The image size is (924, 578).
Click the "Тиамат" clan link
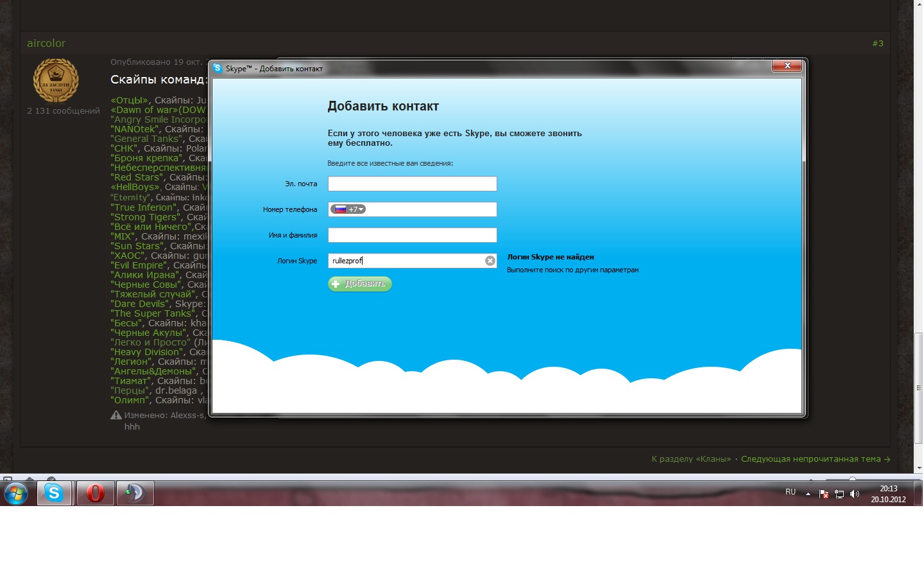click(131, 381)
